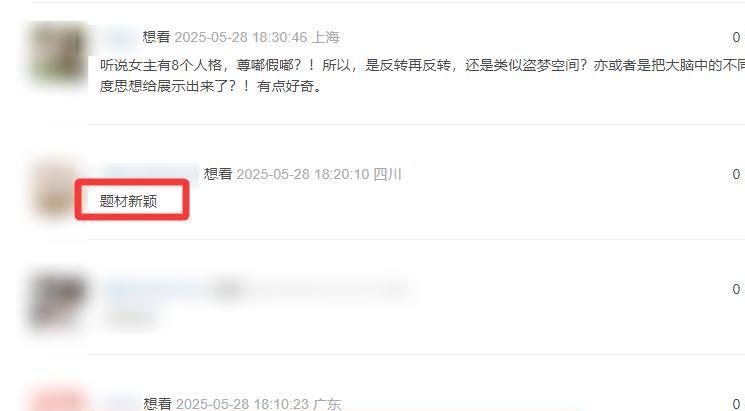Screen dimensions: 745x411
Task: Click the 想看 tag on the 广东 comment
Action: pos(157,404)
